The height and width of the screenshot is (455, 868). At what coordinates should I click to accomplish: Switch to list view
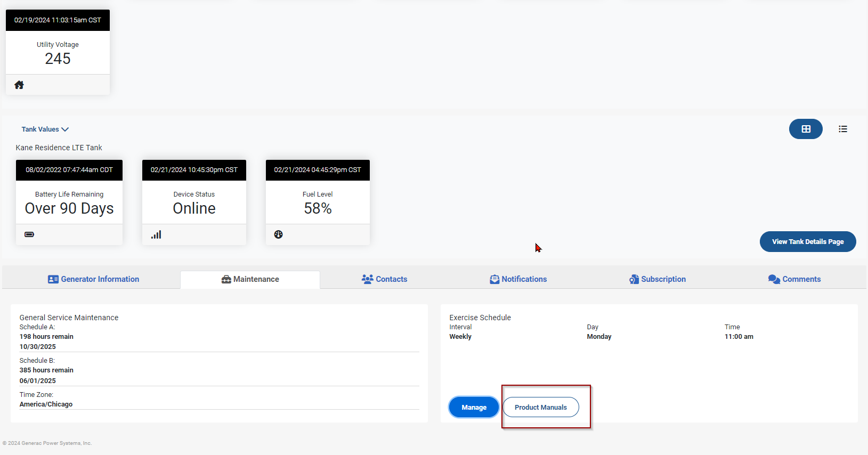point(843,129)
